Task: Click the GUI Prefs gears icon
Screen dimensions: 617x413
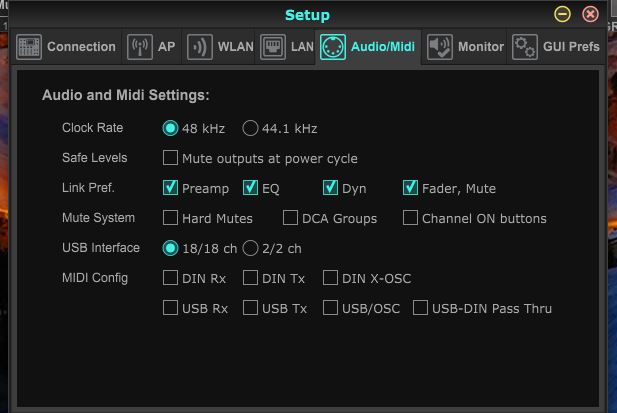Action: tap(525, 47)
